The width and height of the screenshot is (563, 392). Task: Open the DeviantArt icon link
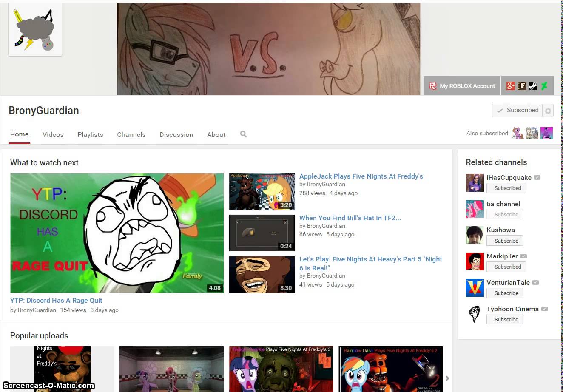click(x=544, y=86)
